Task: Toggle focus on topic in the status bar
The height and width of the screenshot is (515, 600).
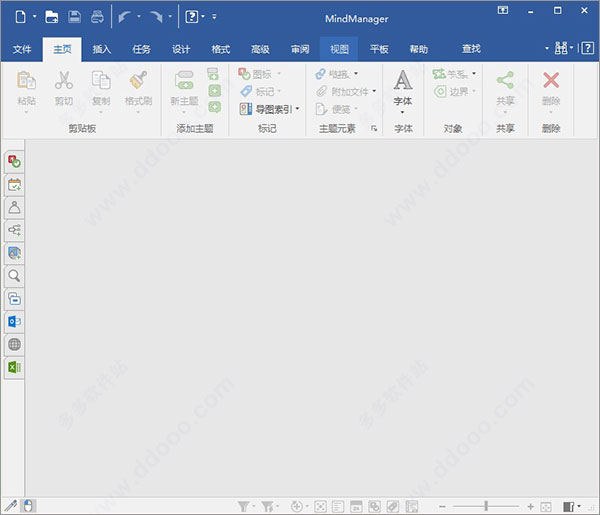Action: [x=320, y=507]
